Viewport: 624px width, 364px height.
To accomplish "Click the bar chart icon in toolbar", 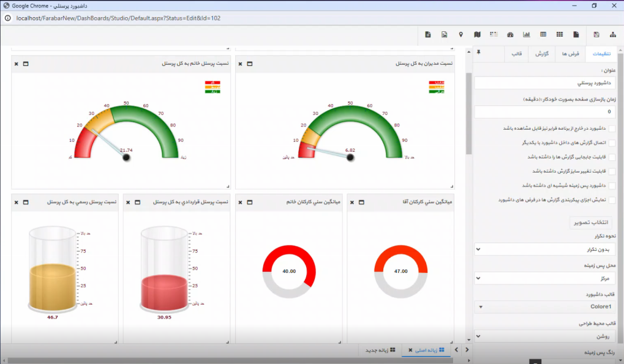I will tap(526, 34).
